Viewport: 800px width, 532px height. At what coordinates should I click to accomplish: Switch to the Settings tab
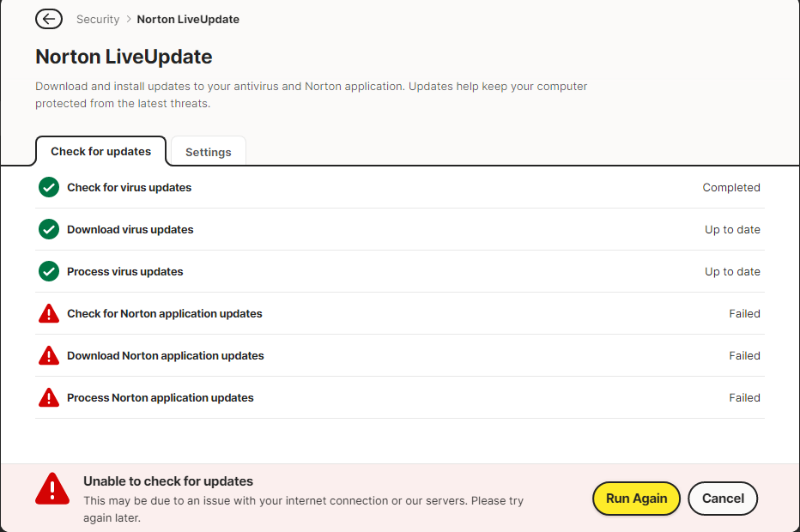[x=209, y=152]
